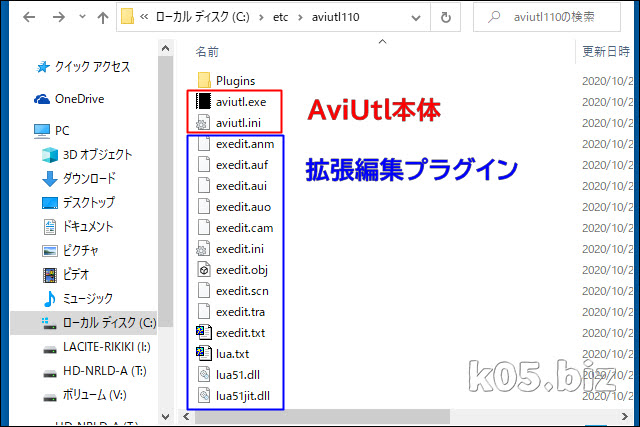The width and height of the screenshot is (640, 427).
Task: Click the file list horizontal scrollbar thumb
Action: (322, 416)
